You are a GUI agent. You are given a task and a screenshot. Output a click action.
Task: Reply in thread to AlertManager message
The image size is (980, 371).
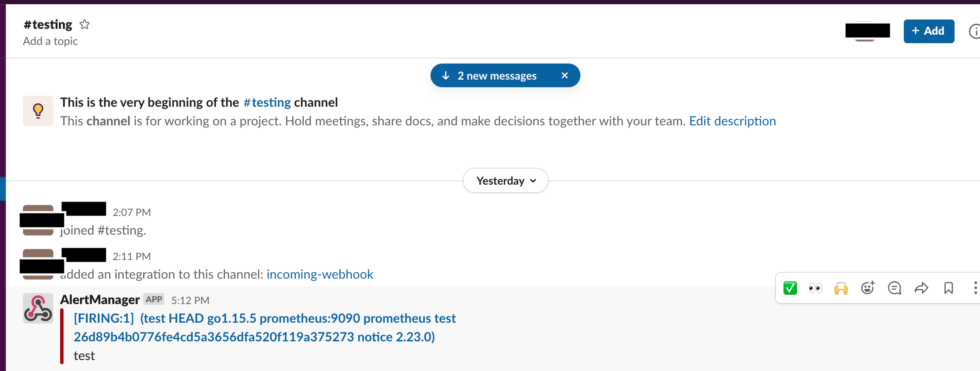click(894, 288)
